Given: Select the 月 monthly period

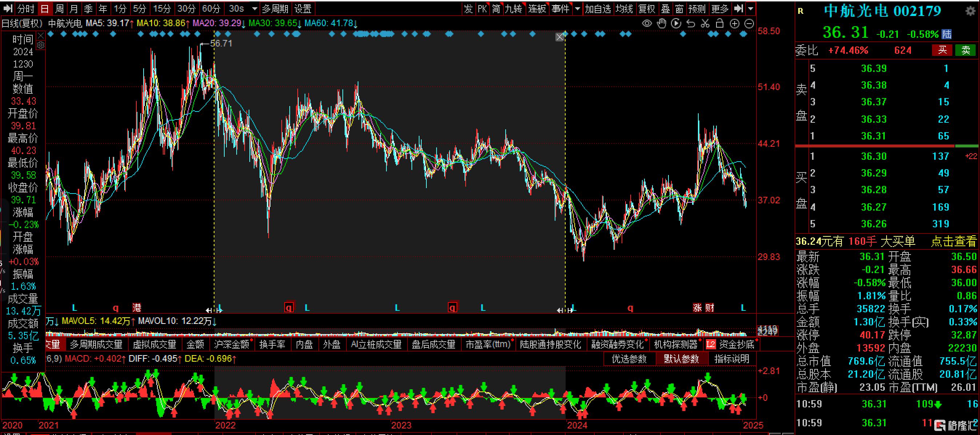Looking at the screenshot, I should [74, 8].
